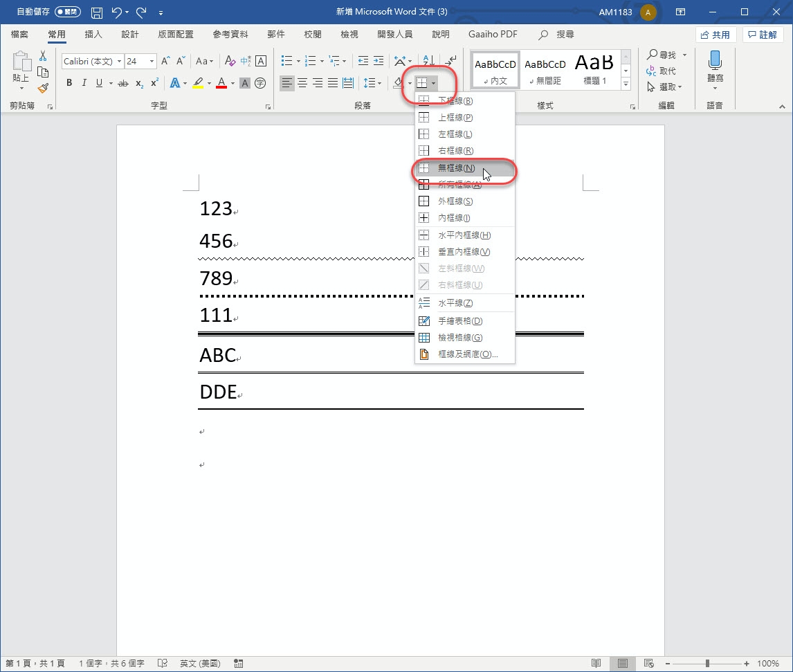
Task: Click the 共用 share button
Action: click(715, 35)
